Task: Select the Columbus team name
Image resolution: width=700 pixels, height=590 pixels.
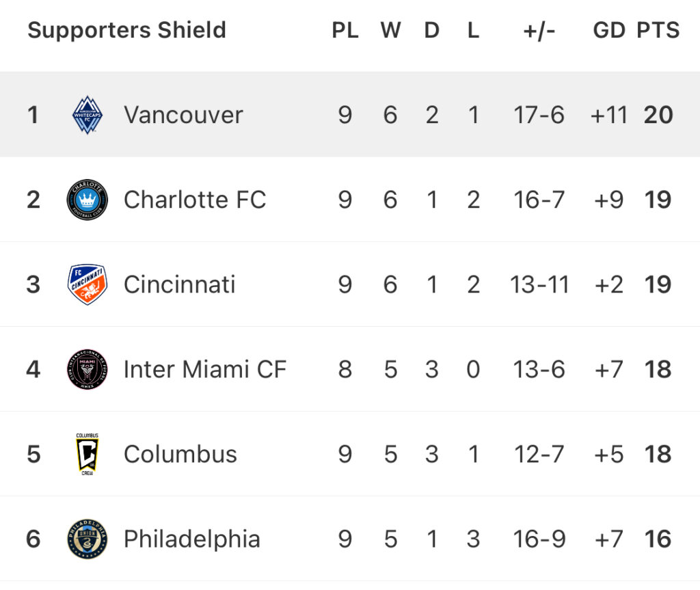Action: click(180, 454)
